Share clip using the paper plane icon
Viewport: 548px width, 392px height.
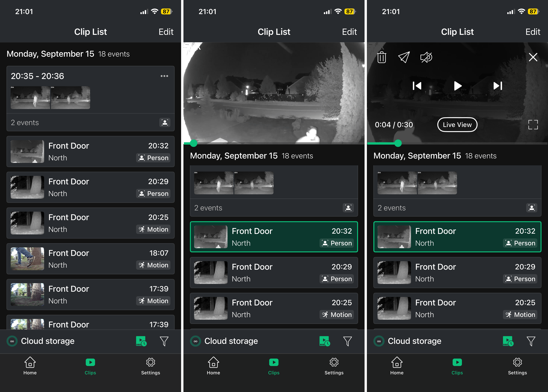pyautogui.click(x=404, y=57)
